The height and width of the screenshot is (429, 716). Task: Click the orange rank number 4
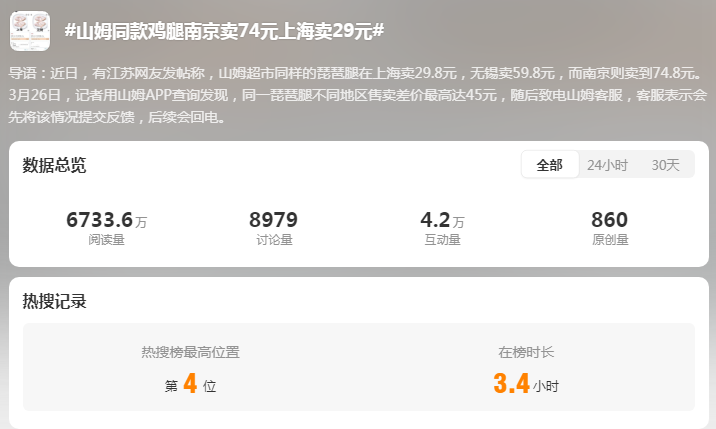click(190, 383)
